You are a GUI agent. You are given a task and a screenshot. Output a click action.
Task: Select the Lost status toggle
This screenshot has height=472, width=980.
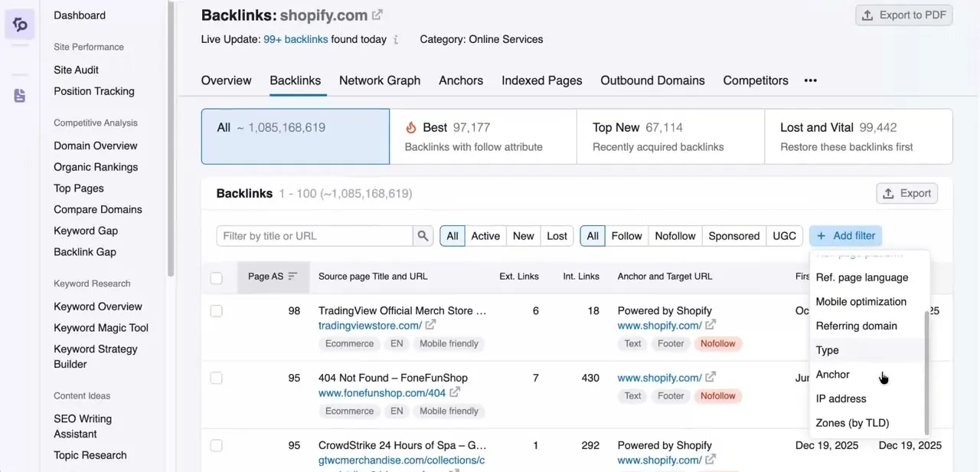point(557,236)
